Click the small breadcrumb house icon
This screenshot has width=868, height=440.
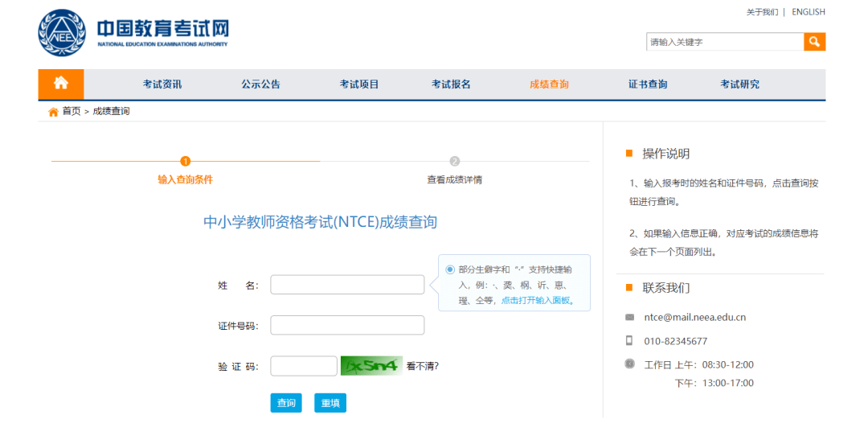click(x=53, y=112)
